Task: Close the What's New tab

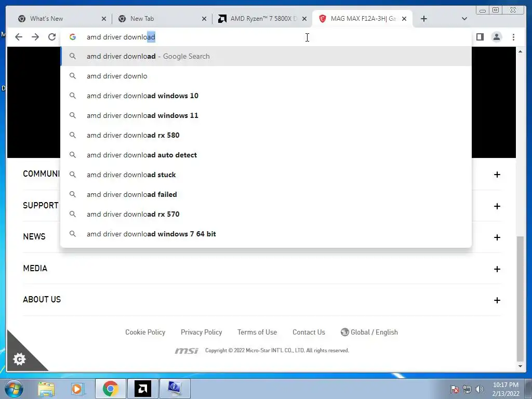Action: coord(104,19)
